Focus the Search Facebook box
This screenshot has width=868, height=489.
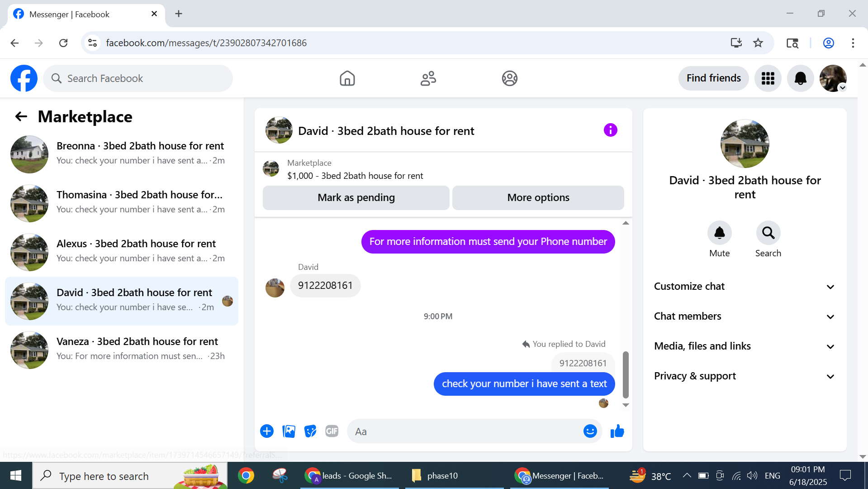138,78
